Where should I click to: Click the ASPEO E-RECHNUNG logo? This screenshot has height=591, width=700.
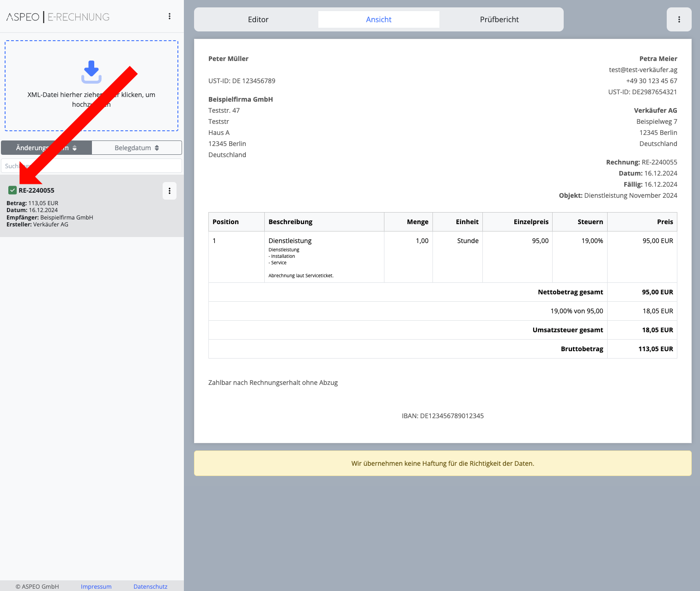pos(58,17)
